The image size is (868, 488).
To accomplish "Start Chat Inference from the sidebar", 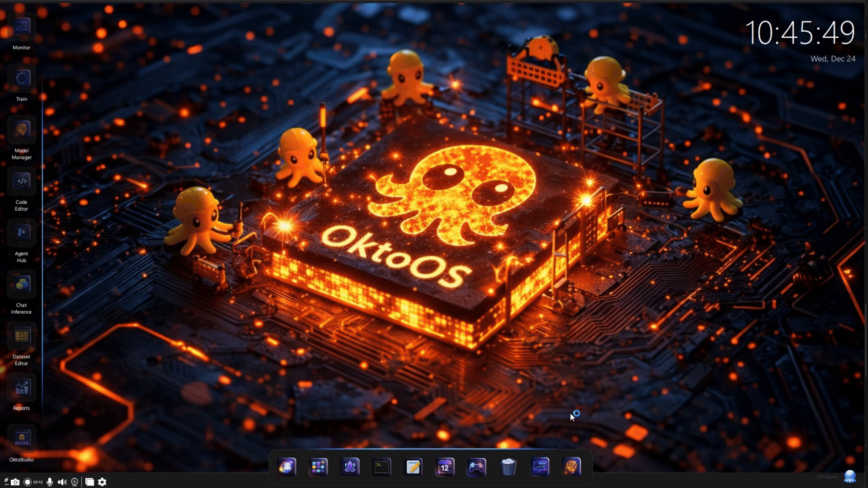I will click(x=21, y=285).
